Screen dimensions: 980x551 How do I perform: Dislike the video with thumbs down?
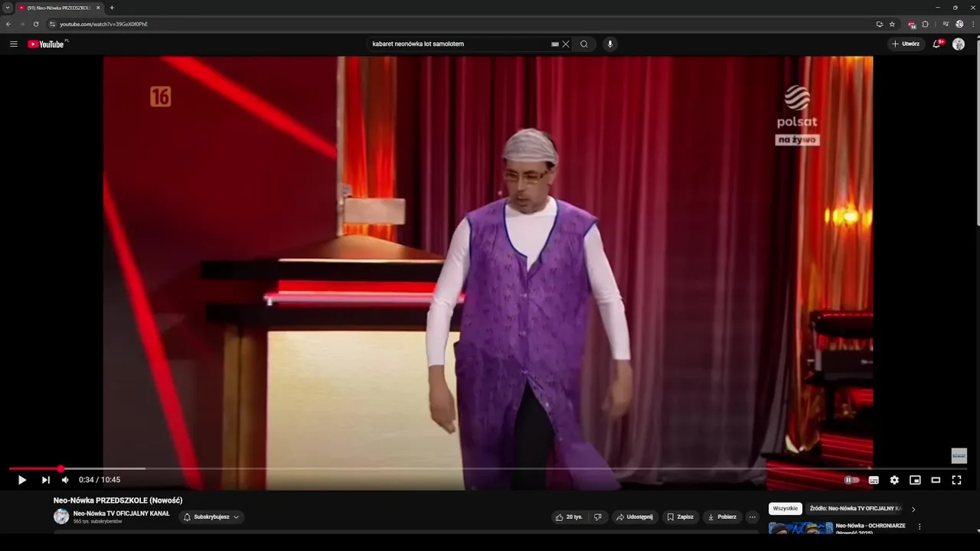[598, 517]
